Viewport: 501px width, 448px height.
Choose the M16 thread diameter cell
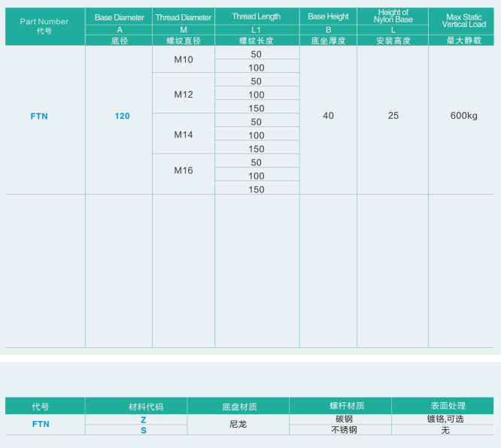pyautogui.click(x=184, y=171)
